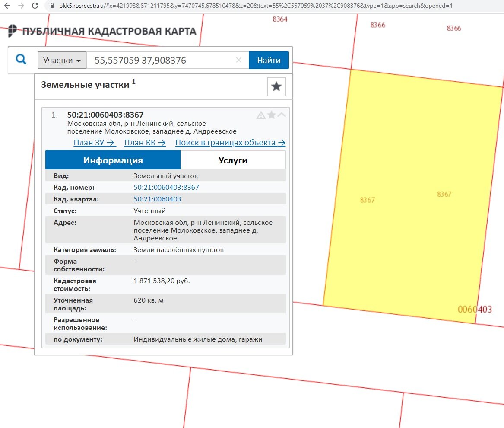Click the Земельный участок type value

(165, 176)
